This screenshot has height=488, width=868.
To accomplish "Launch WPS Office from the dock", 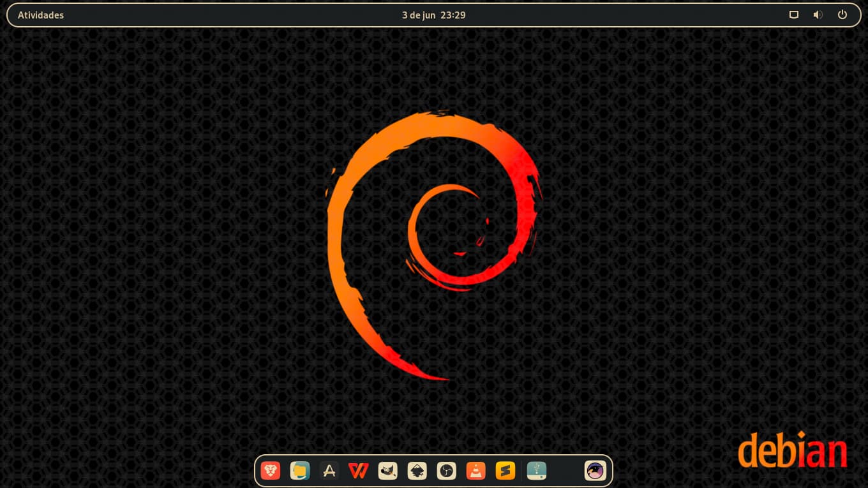I will 359,471.
